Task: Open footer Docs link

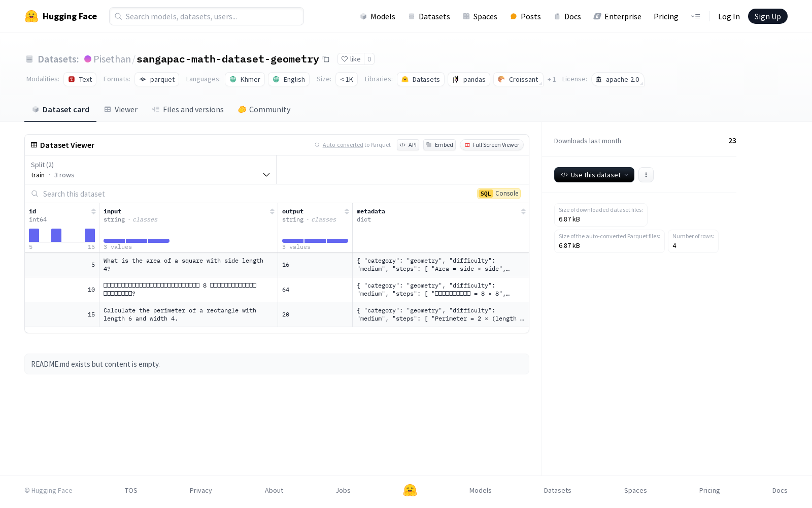Action: [x=780, y=490]
